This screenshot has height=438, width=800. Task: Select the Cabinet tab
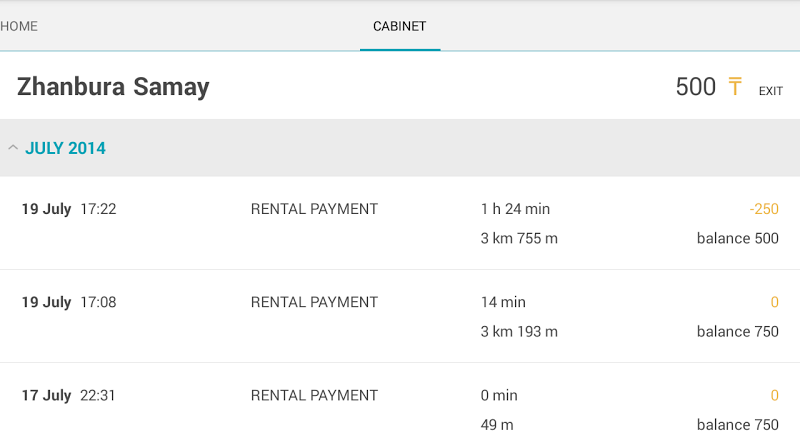(400, 26)
